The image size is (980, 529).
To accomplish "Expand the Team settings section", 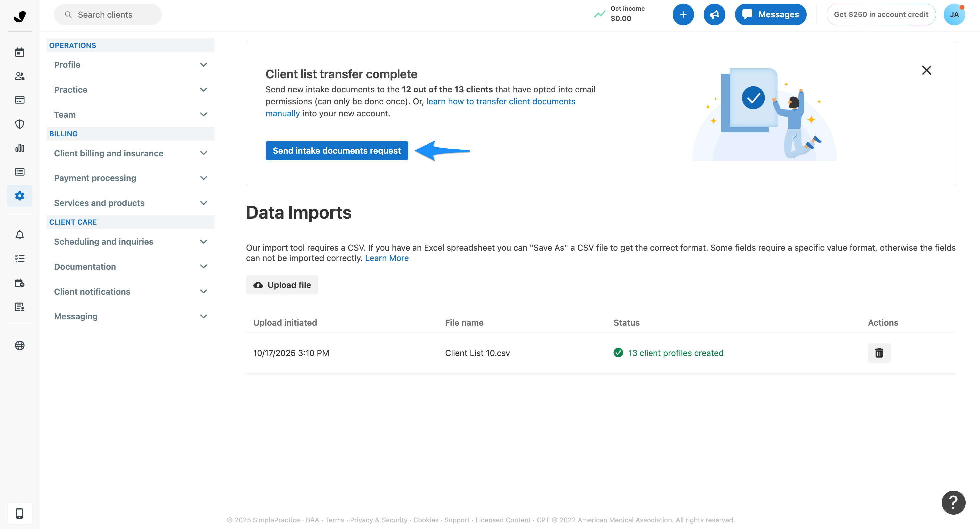I will 130,114.
